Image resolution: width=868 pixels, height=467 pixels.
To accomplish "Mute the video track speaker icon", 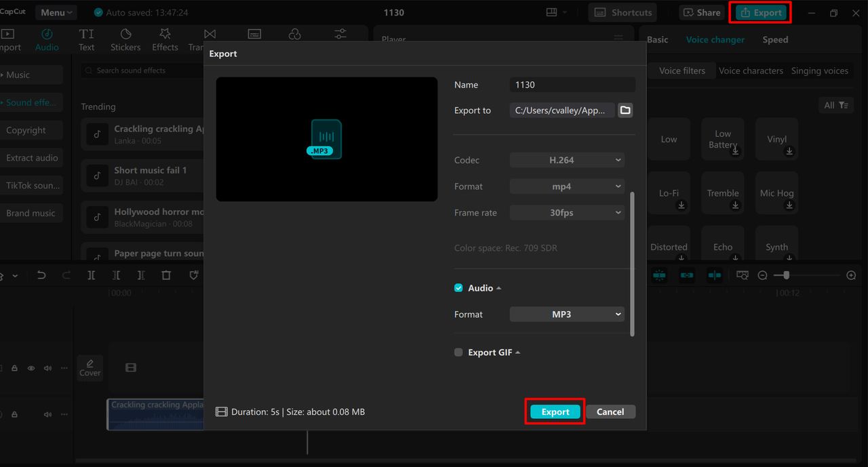I will coord(47,368).
